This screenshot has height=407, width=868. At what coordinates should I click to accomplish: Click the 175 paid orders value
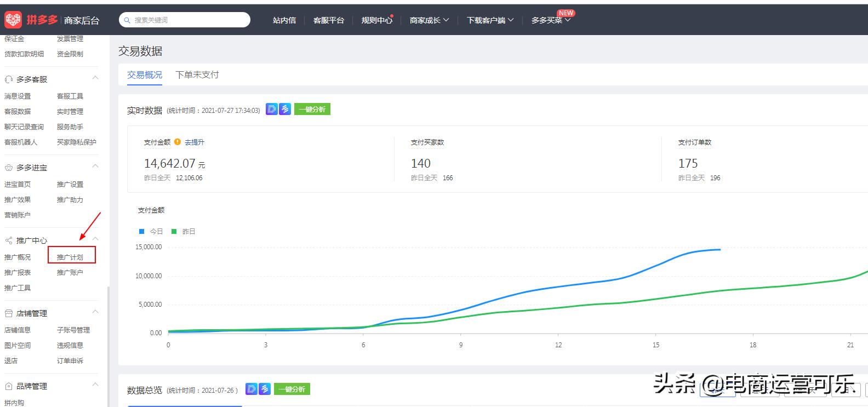click(688, 163)
